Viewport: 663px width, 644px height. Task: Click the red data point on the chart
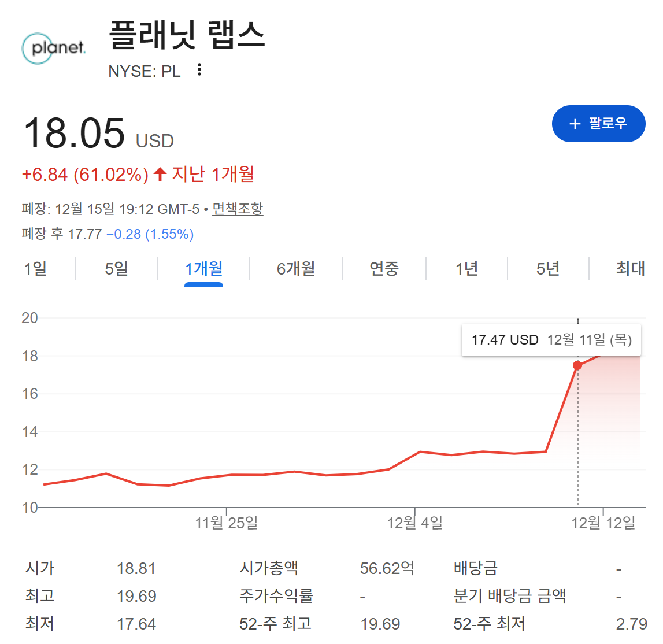577,365
